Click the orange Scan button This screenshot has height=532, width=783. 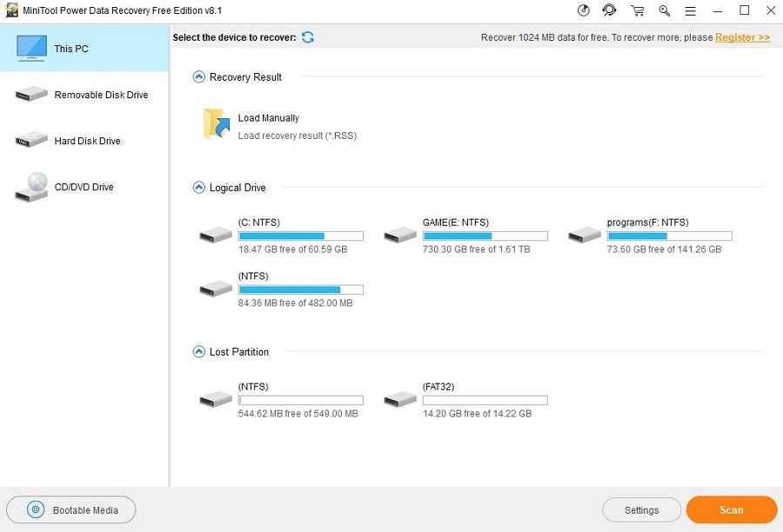point(731,510)
